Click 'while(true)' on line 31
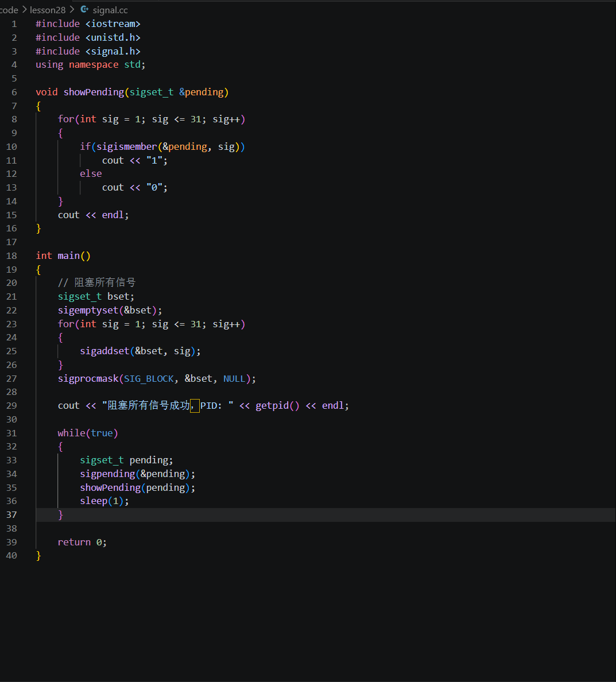 coord(88,433)
